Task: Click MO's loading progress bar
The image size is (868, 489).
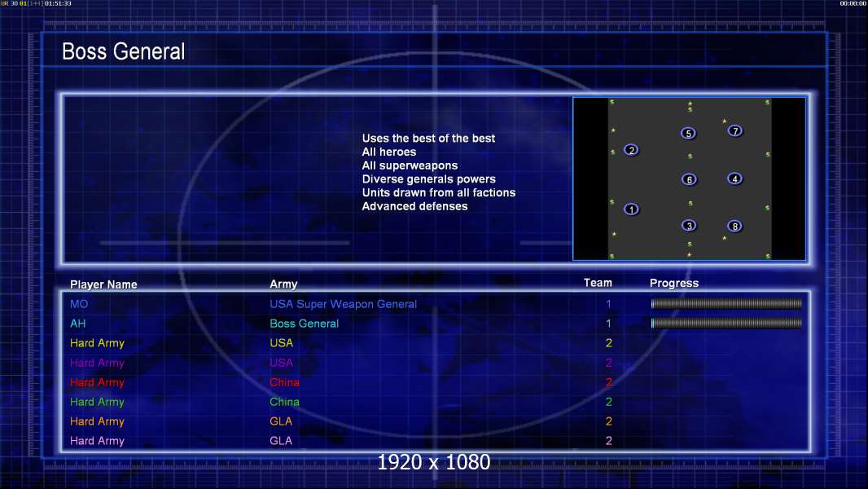Action: click(x=726, y=303)
